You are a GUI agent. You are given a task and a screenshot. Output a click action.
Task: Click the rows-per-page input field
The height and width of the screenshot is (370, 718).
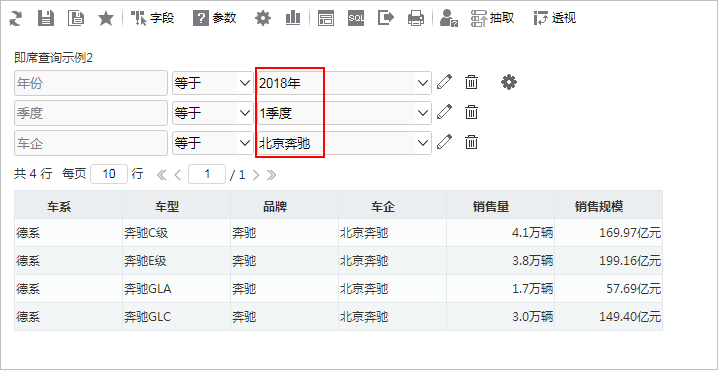click(109, 174)
